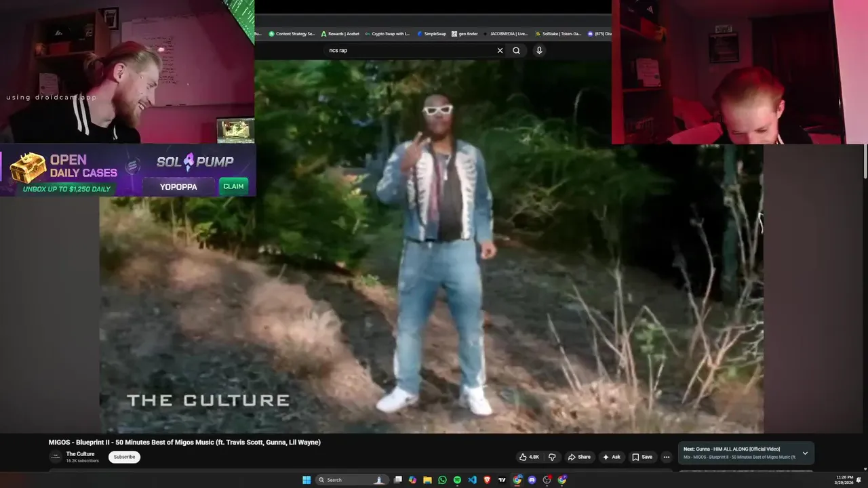The image size is (868, 488).
Task: Open Visual Studio Code from the taskbar
Action: (x=472, y=480)
